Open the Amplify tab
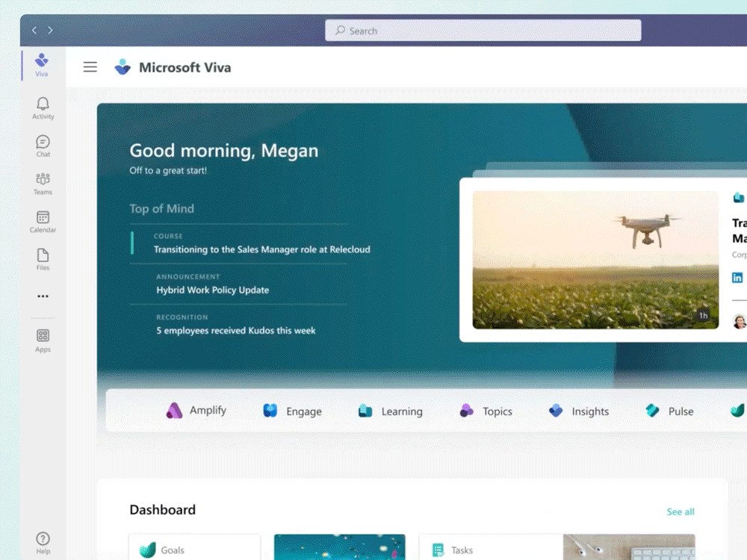Image resolution: width=747 pixels, height=560 pixels. [196, 411]
